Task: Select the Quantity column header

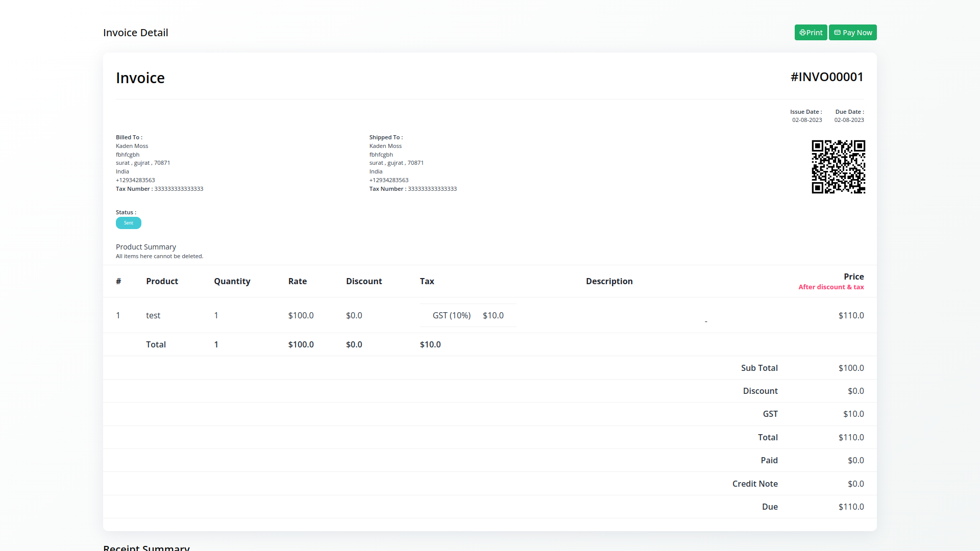Action: (232, 281)
